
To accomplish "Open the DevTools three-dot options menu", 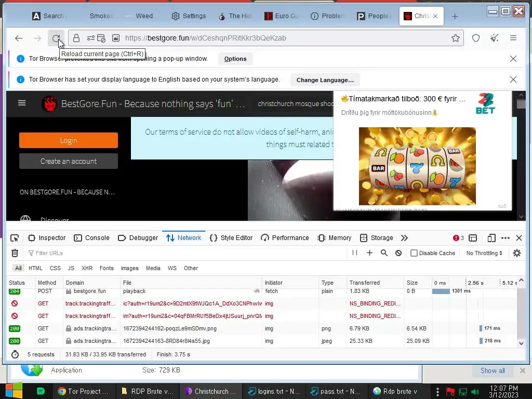I will coord(505,238).
